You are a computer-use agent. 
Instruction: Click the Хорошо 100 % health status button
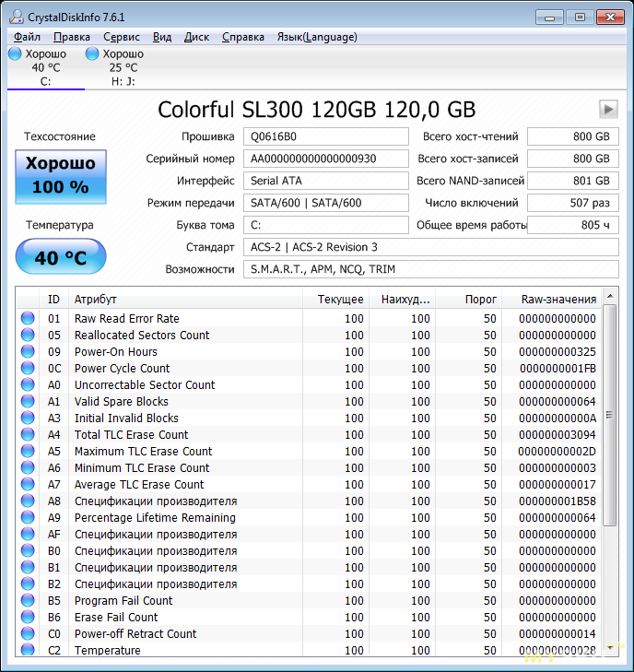(61, 176)
